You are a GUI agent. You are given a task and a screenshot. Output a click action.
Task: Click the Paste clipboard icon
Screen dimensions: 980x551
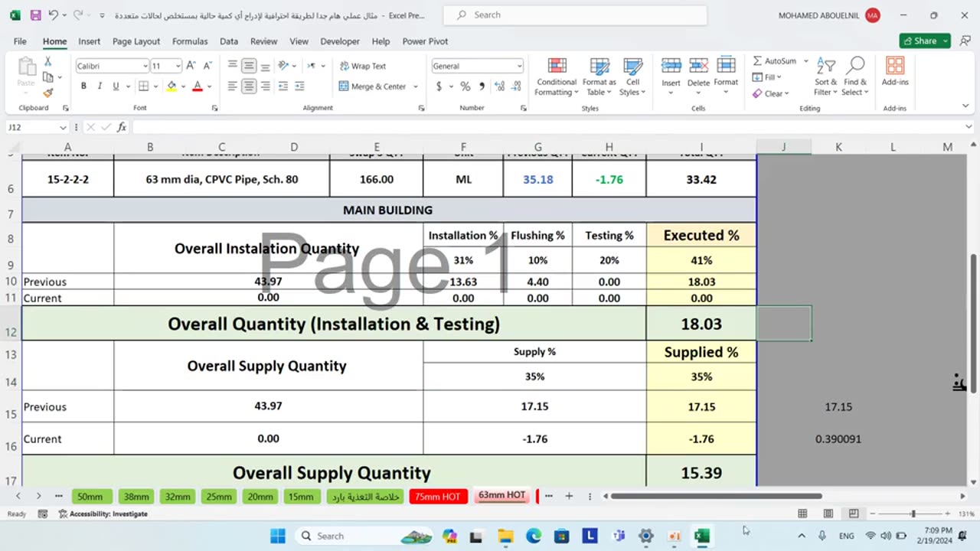tap(26, 68)
